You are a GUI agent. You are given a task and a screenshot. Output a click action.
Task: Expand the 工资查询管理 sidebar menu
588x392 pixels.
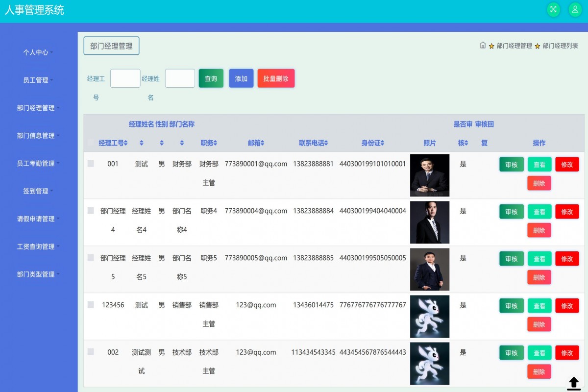tap(38, 246)
